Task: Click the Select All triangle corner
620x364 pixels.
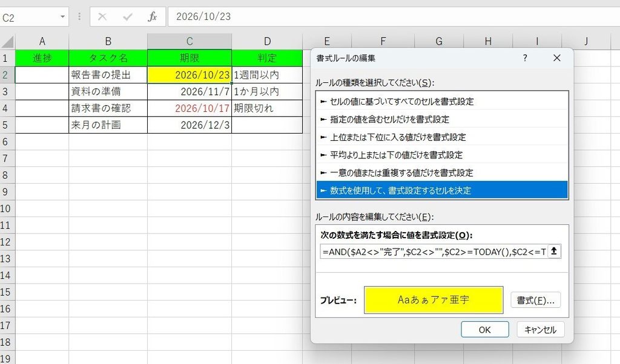Action: (x=7, y=42)
